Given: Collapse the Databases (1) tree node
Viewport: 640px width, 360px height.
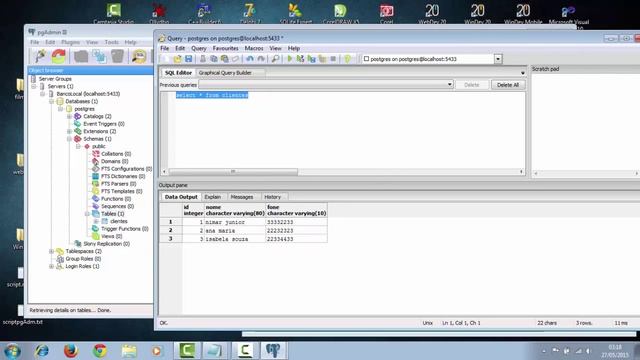Looking at the screenshot, I should [x=51, y=101].
